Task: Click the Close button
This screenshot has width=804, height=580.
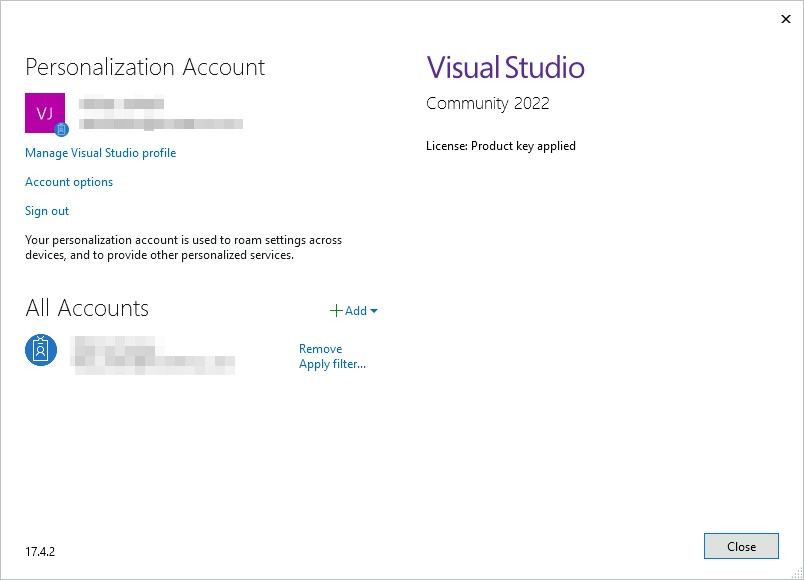Action: [x=741, y=546]
